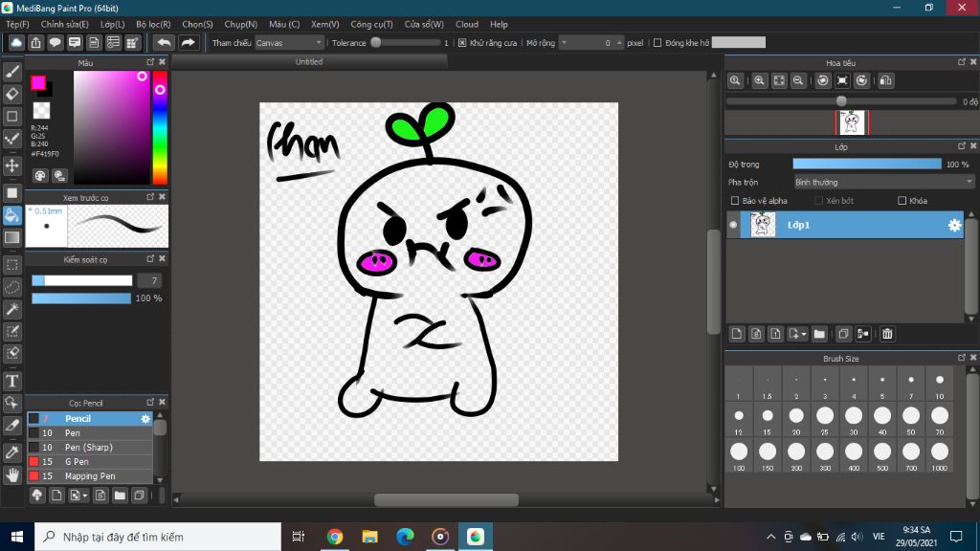The width and height of the screenshot is (980, 551).
Task: Open Lớp(L) menu
Action: [113, 24]
